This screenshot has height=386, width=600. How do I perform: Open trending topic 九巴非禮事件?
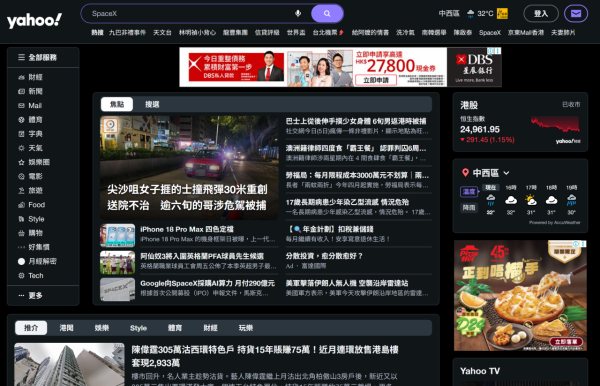(127, 33)
